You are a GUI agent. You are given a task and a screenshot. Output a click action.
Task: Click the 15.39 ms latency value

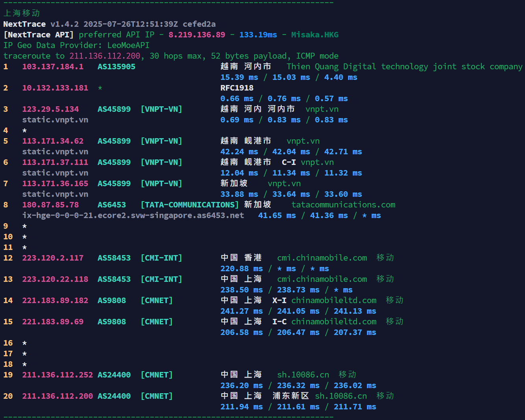click(x=239, y=77)
